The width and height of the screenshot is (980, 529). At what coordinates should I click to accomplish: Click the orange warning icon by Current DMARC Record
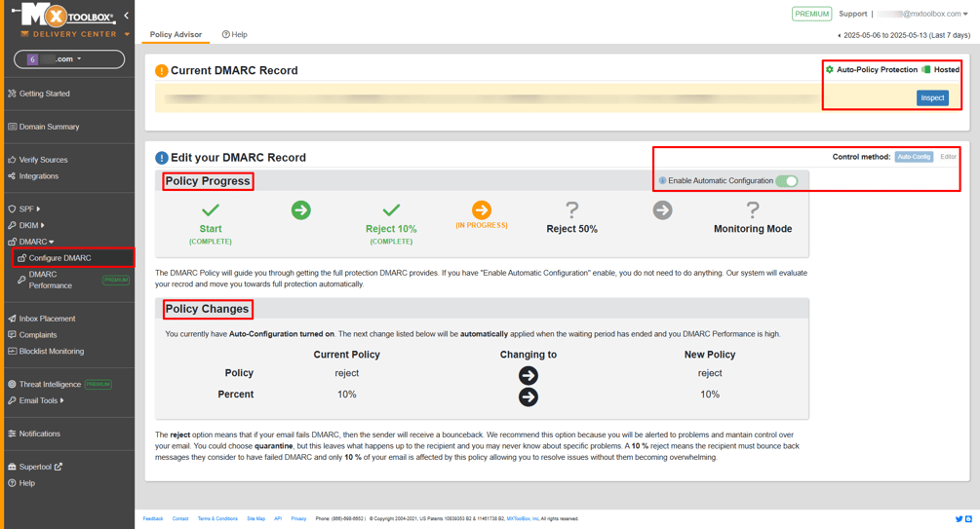162,71
